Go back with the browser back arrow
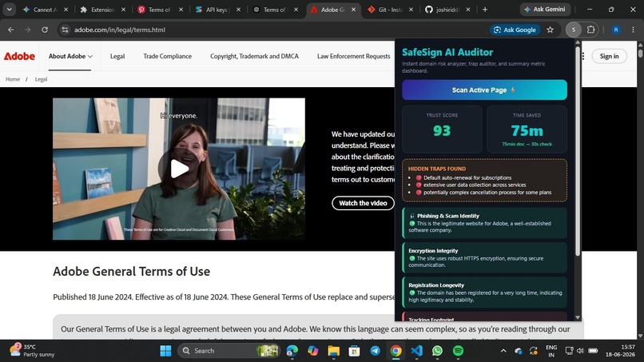644x362 pixels. (x=10, y=30)
